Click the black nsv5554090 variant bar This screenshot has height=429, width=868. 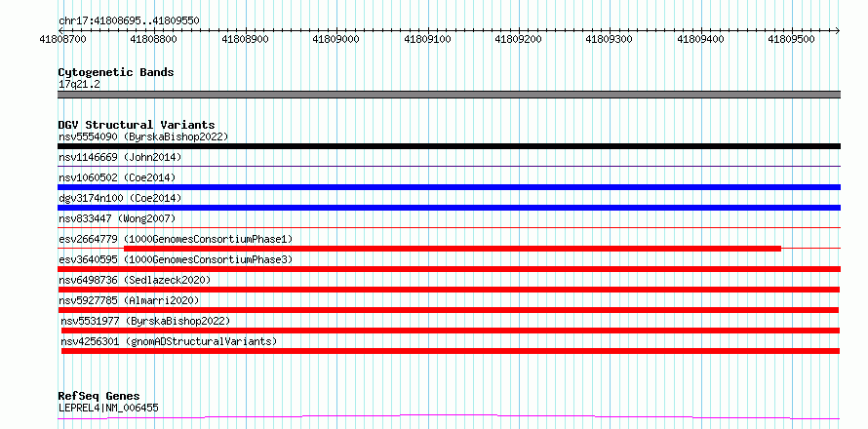[449, 146]
